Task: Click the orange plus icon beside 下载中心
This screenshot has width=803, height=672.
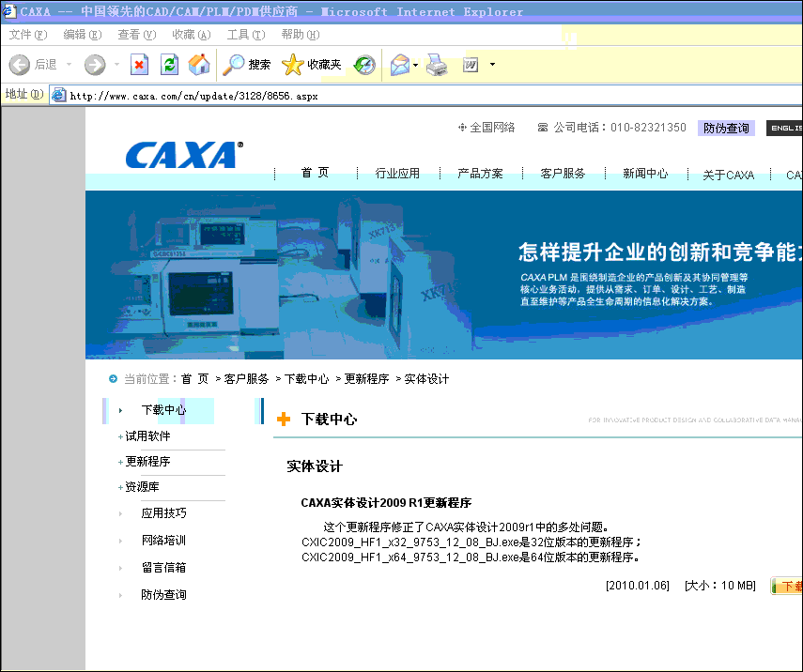Action: (x=284, y=420)
